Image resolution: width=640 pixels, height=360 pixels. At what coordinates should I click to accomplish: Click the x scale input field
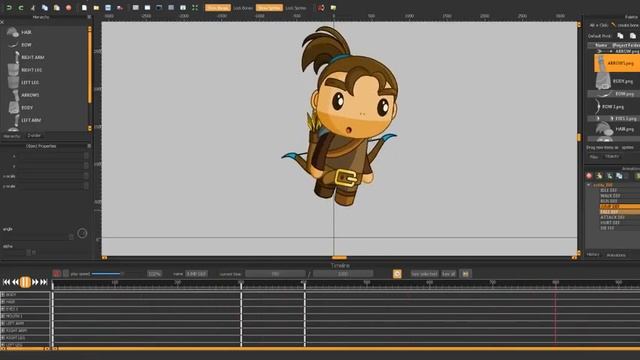click(52, 176)
